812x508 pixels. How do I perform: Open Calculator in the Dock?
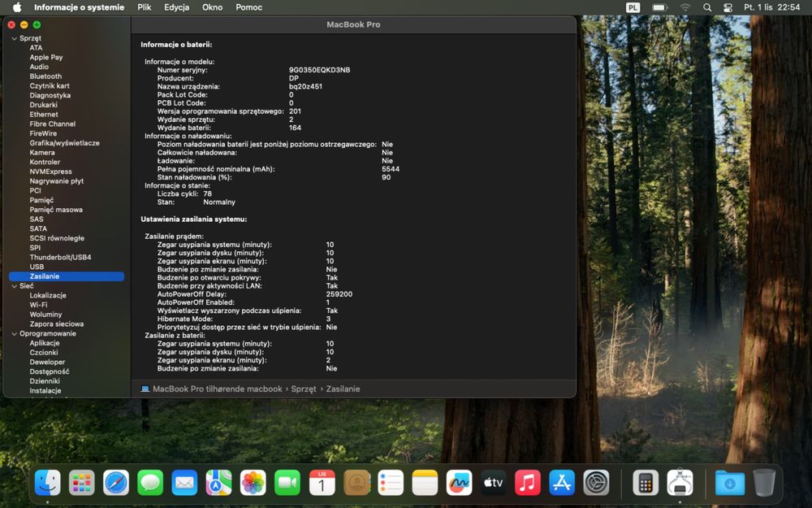(x=646, y=483)
